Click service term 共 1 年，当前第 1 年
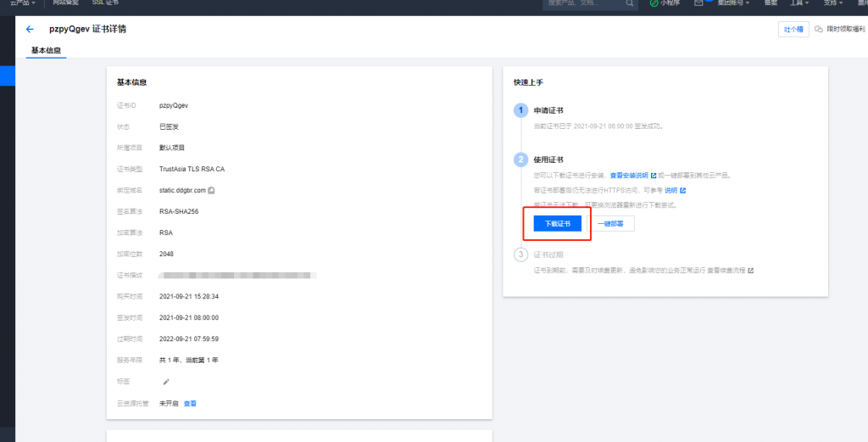 click(x=189, y=360)
